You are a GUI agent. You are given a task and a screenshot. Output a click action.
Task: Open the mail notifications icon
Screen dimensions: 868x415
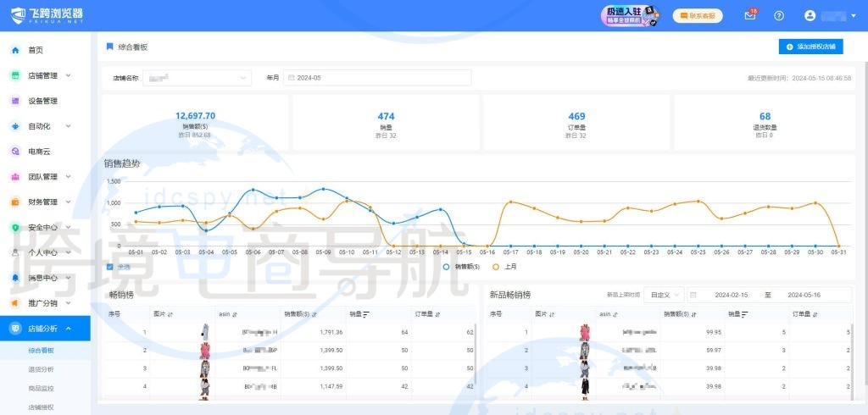tap(749, 15)
